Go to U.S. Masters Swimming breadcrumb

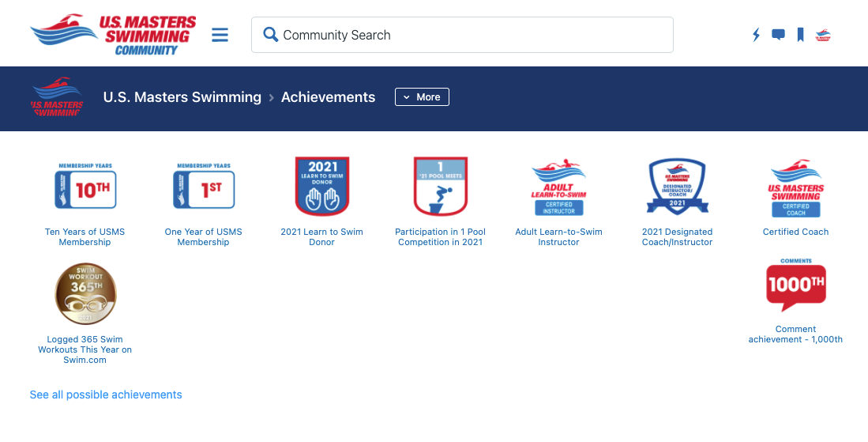[x=182, y=97]
